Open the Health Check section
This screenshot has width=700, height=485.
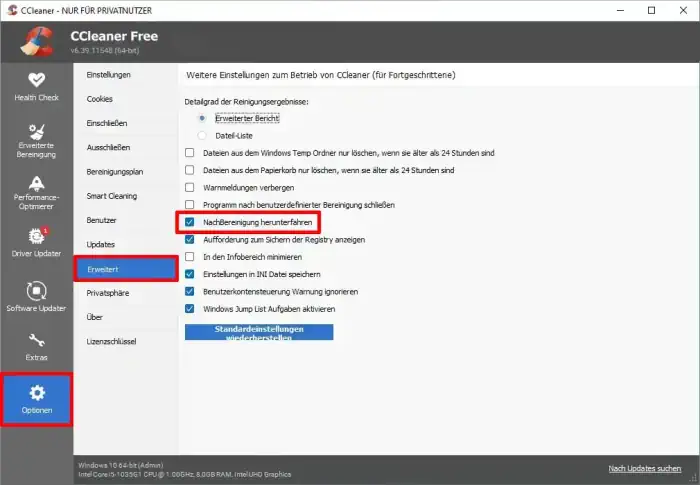point(36,87)
